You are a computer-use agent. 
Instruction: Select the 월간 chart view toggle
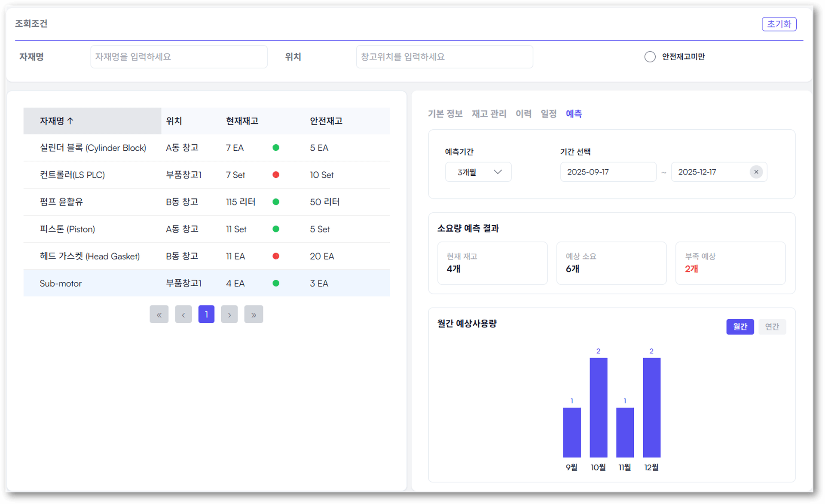point(740,327)
